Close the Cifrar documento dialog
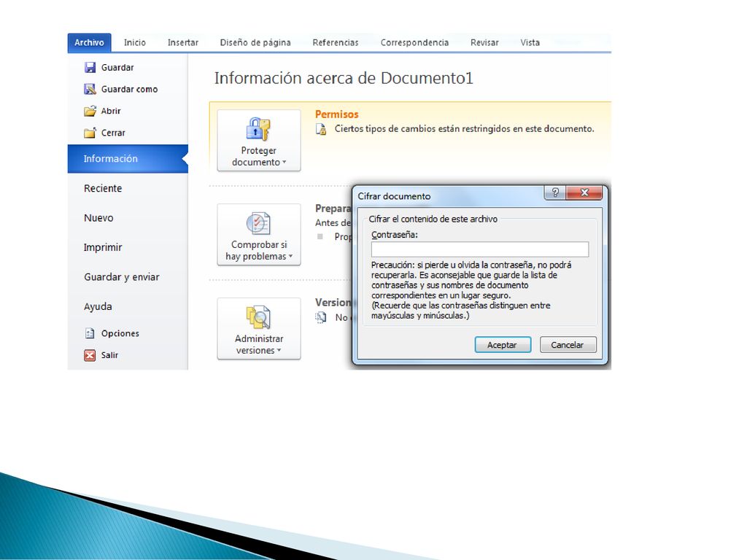This screenshot has width=747, height=560. click(x=584, y=192)
